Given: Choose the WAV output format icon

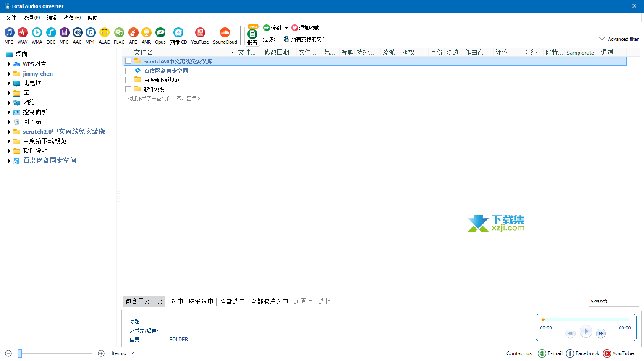Looking at the screenshot, I should 23,33.
